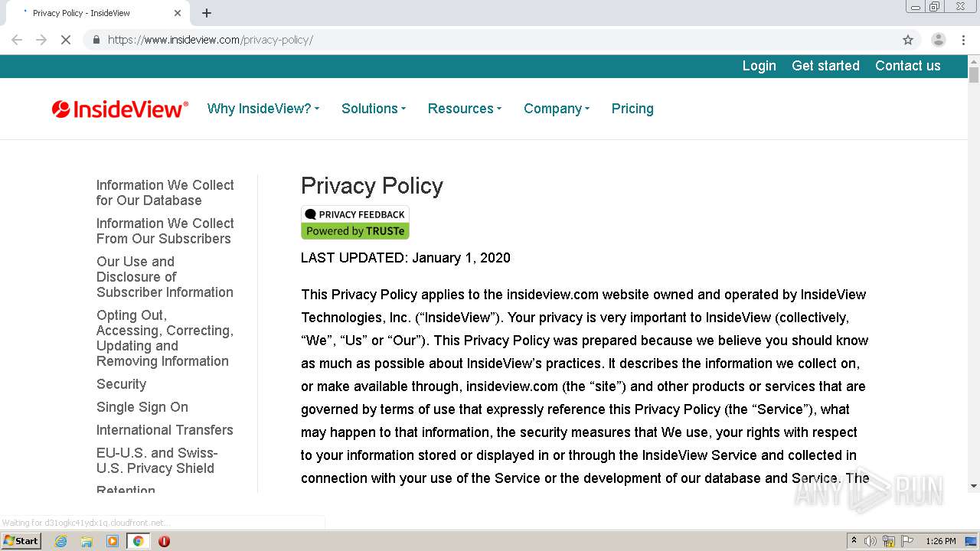The image size is (980, 551).
Task: View site security padlock info
Action: coord(96,40)
